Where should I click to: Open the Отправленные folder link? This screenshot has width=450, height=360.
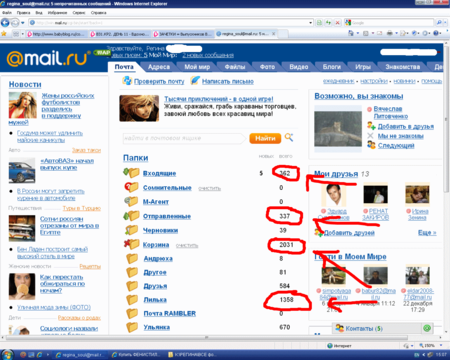(167, 216)
